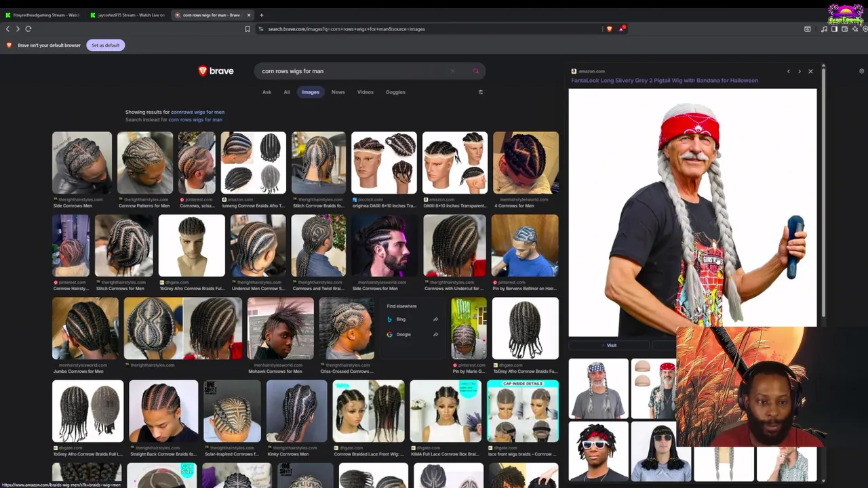The image size is (868, 488).
Task: Open the Cornrow Patterns for Men thumbnail
Action: (144, 163)
